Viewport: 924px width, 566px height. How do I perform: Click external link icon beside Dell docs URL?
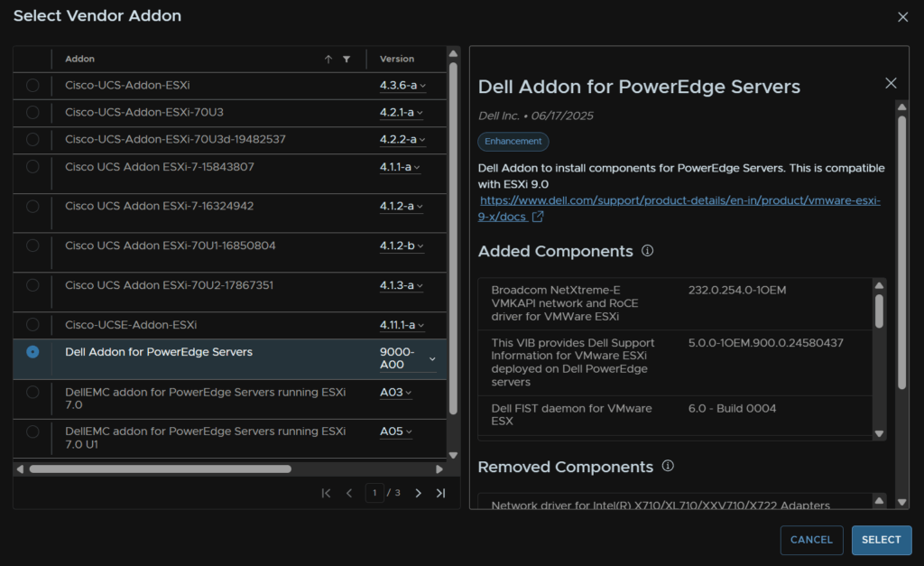pyautogui.click(x=538, y=217)
